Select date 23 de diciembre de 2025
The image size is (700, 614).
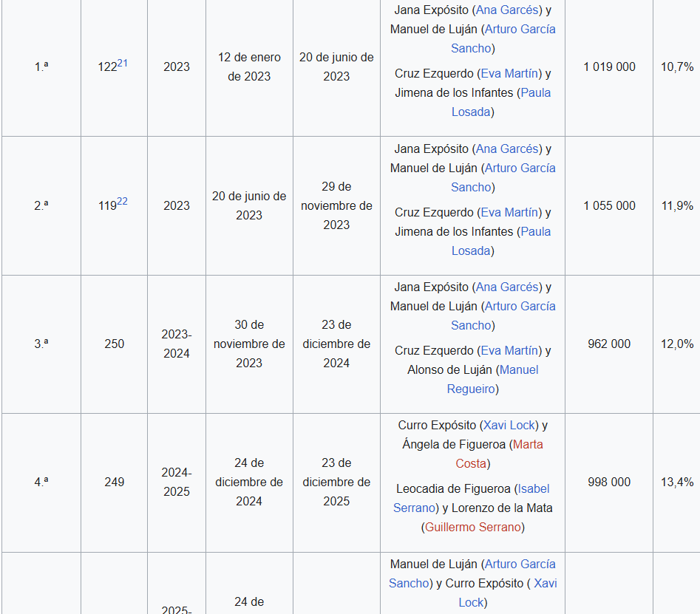point(336,482)
